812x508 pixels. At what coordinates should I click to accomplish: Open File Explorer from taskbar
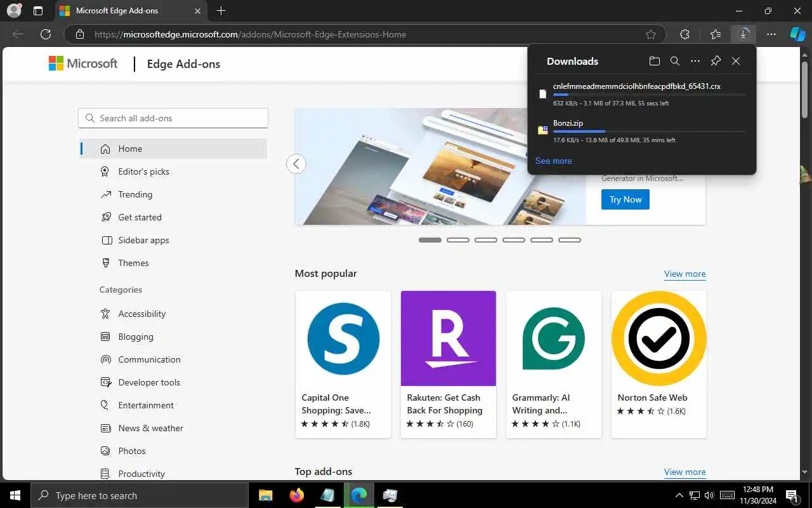click(265, 495)
